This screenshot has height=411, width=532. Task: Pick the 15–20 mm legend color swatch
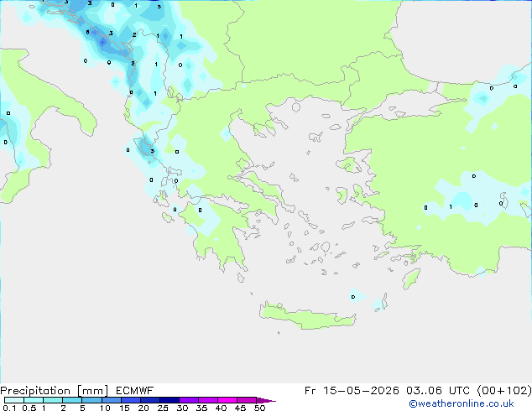130,400
